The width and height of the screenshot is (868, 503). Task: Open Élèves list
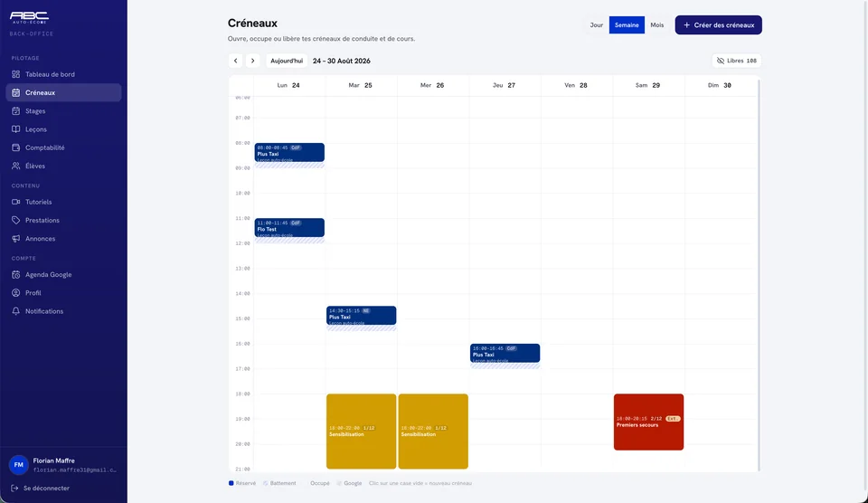click(x=63, y=166)
